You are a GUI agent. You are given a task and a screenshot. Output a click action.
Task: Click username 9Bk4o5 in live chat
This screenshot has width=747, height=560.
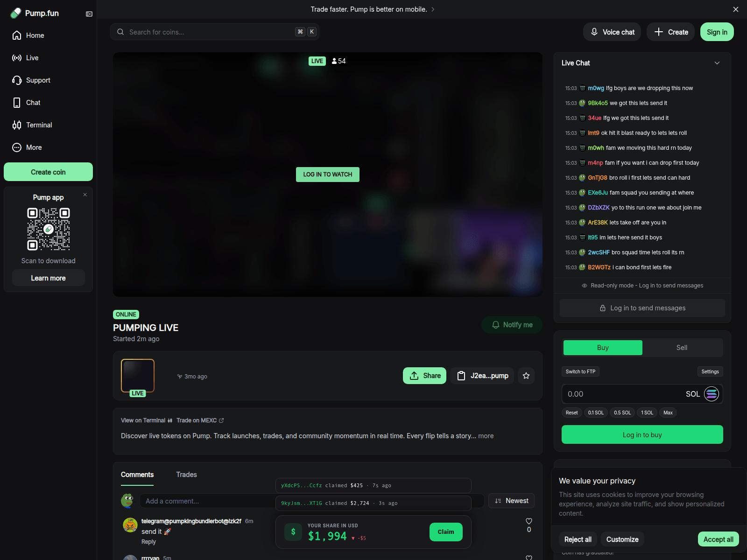[598, 103]
